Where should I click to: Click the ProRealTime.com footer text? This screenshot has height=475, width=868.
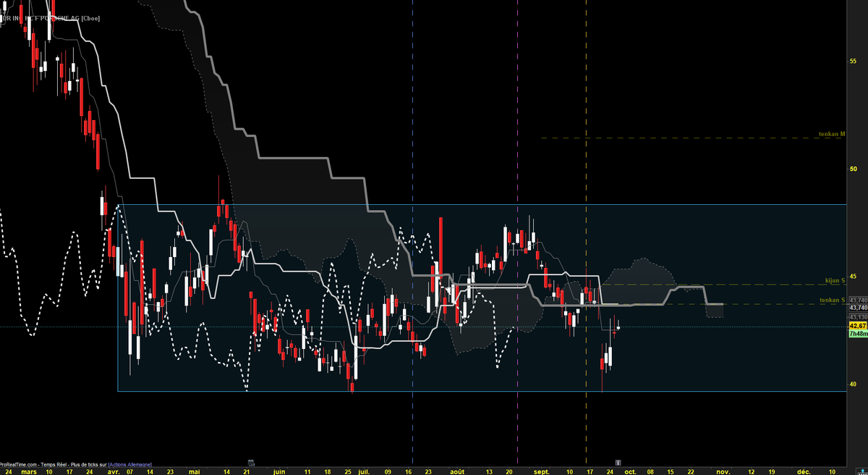(20, 464)
